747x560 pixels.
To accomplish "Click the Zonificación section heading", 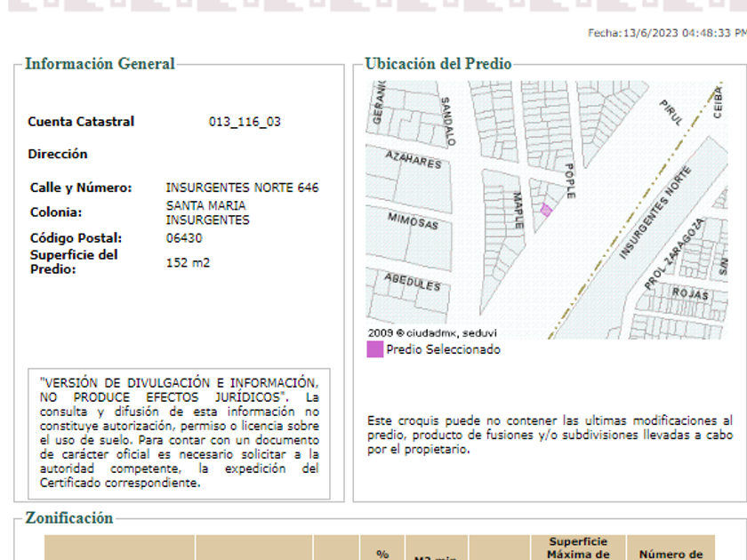I will [69, 518].
